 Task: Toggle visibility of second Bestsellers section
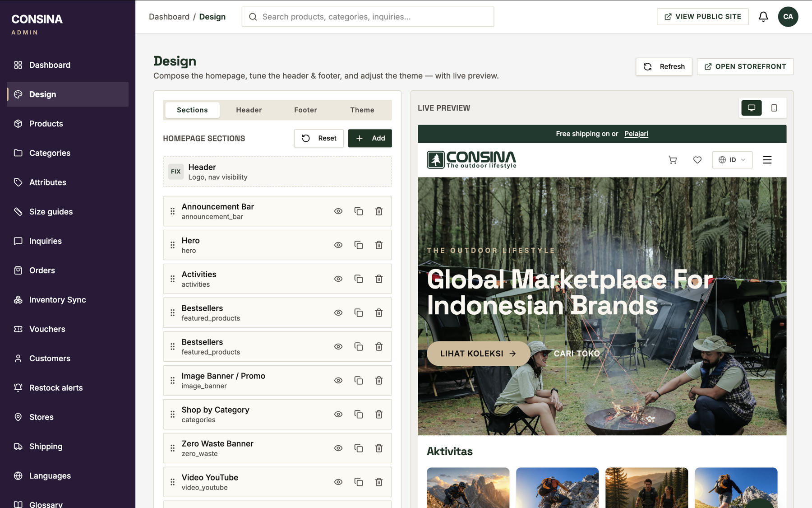(x=338, y=346)
